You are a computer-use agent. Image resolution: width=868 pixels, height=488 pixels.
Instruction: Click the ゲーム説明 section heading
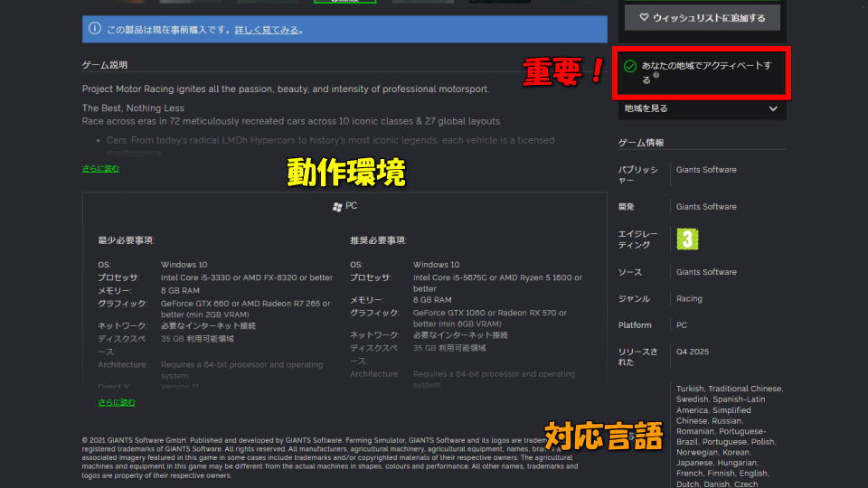[x=105, y=65]
